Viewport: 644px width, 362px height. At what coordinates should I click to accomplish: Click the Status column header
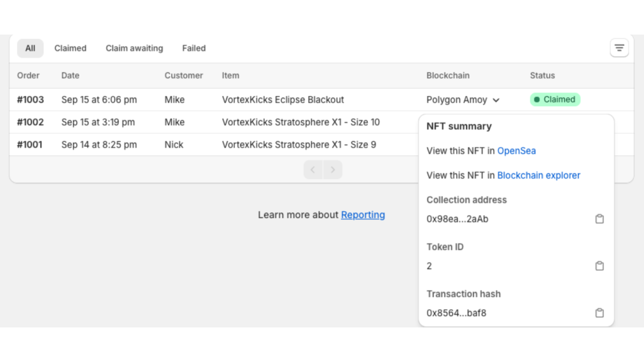tap(542, 75)
